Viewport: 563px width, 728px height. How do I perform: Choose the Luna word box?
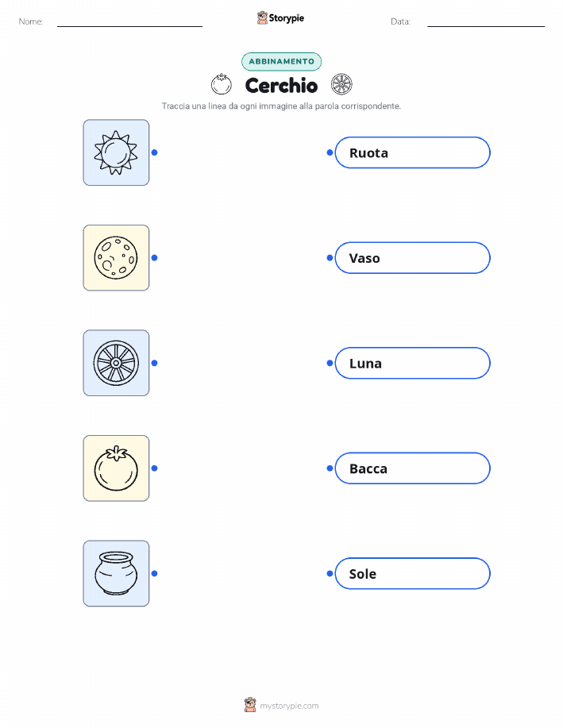(x=412, y=363)
